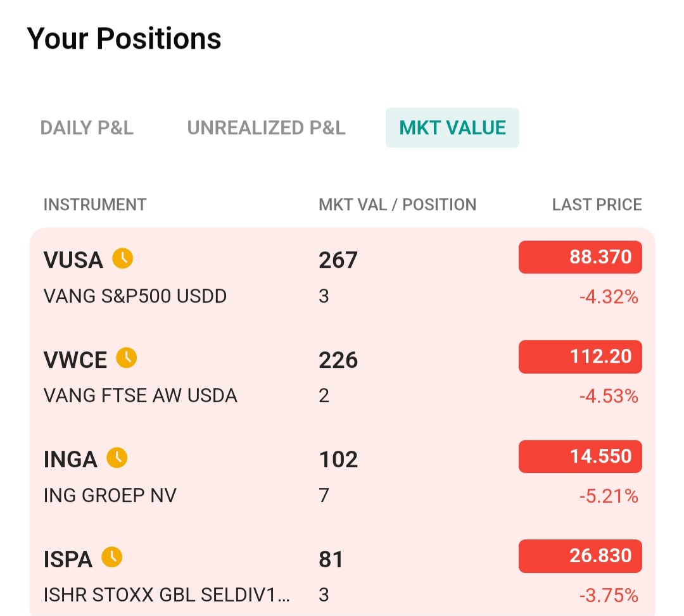Click the clock icon beside ISPA
Viewport: 684px width, 616px height.
[112, 557]
